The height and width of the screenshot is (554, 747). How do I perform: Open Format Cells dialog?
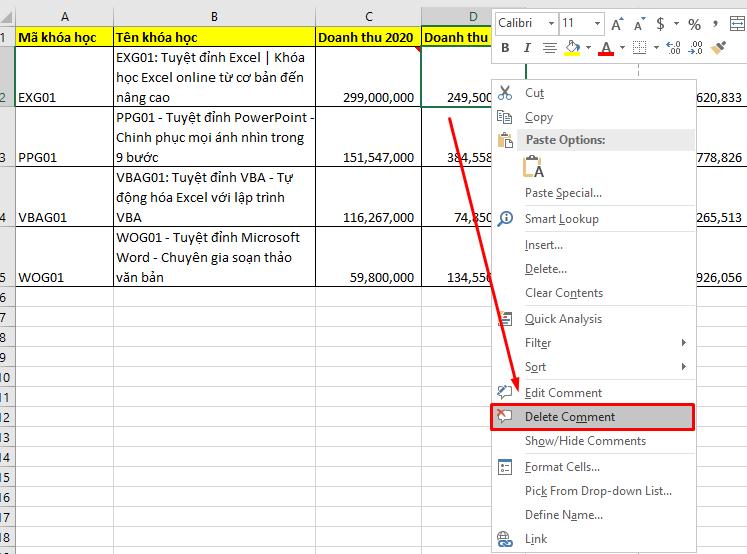562,467
